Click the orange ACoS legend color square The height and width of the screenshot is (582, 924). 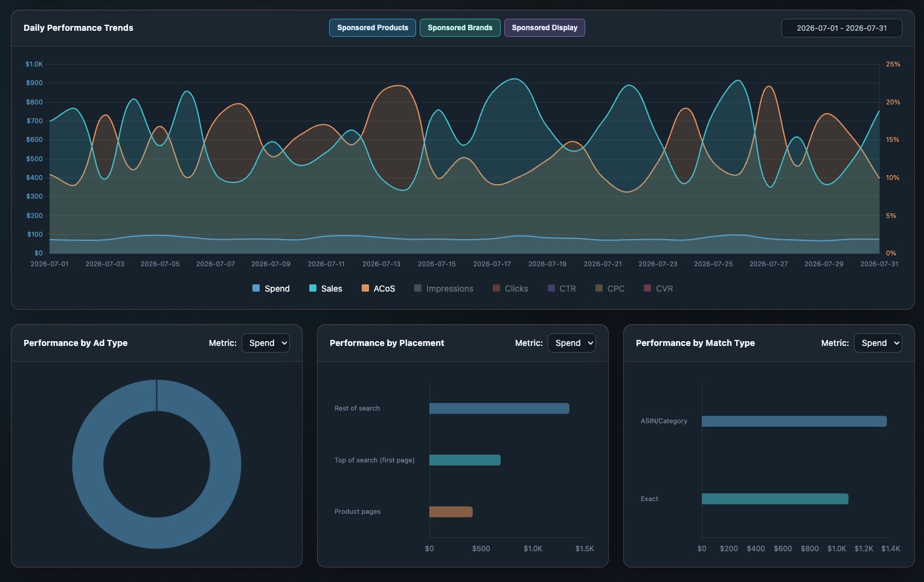click(x=365, y=289)
